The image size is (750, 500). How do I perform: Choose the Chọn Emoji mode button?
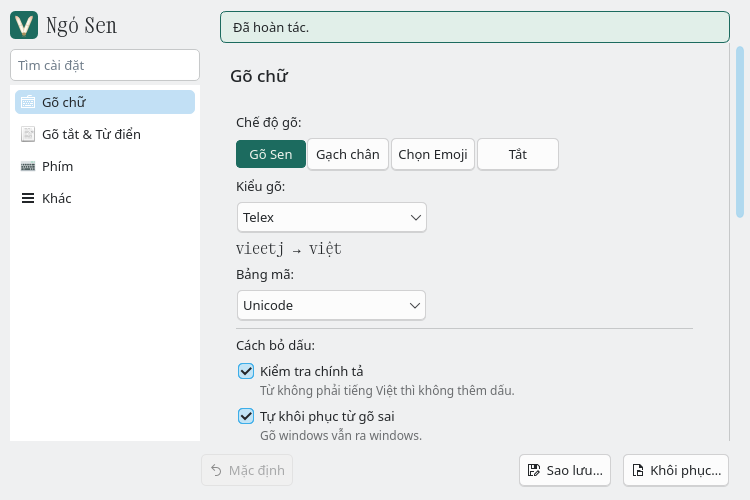pos(433,154)
